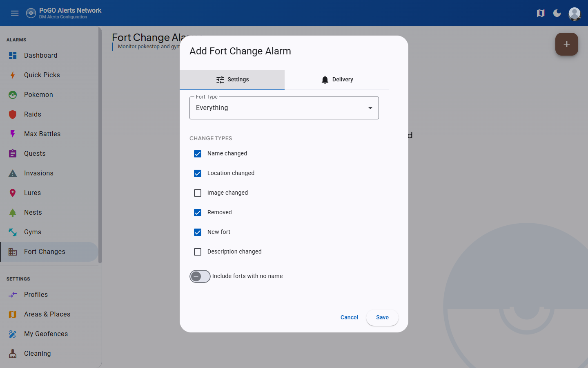Click the Gyms dumbbell icon
Image resolution: width=588 pixels, height=368 pixels.
point(13,232)
